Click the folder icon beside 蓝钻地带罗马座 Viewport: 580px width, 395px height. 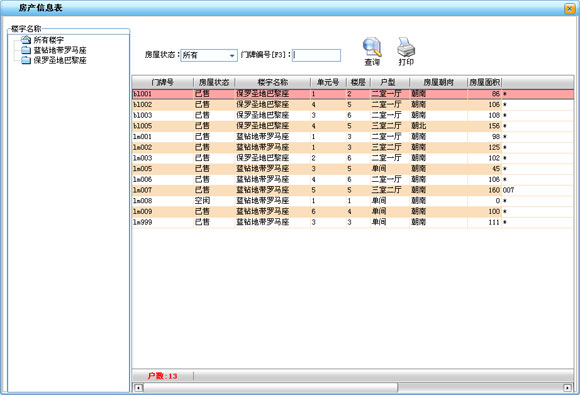coord(26,50)
